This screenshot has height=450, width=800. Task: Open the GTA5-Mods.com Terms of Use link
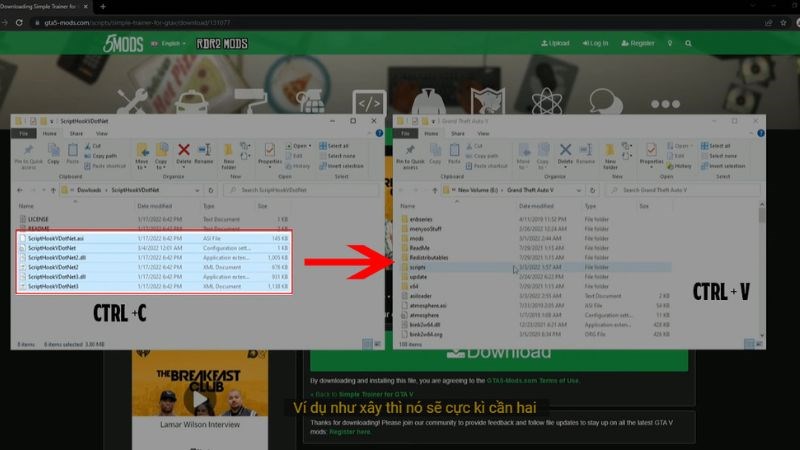pyautogui.click(x=533, y=381)
